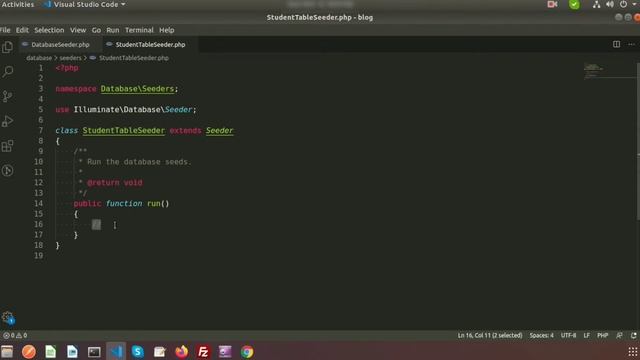The width and height of the screenshot is (640, 360).
Task: Change language mode PHP
Action: point(602,335)
